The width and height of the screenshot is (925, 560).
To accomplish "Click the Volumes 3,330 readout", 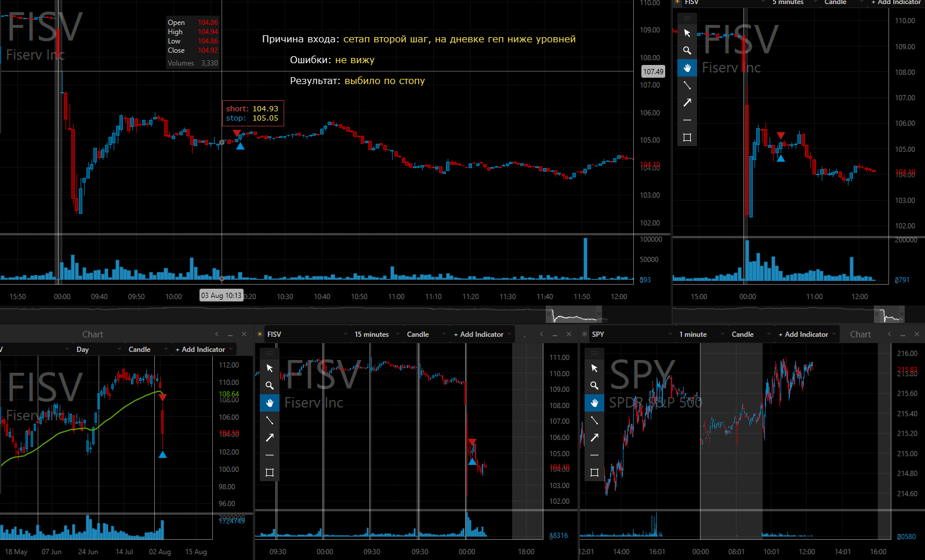I will click(193, 63).
